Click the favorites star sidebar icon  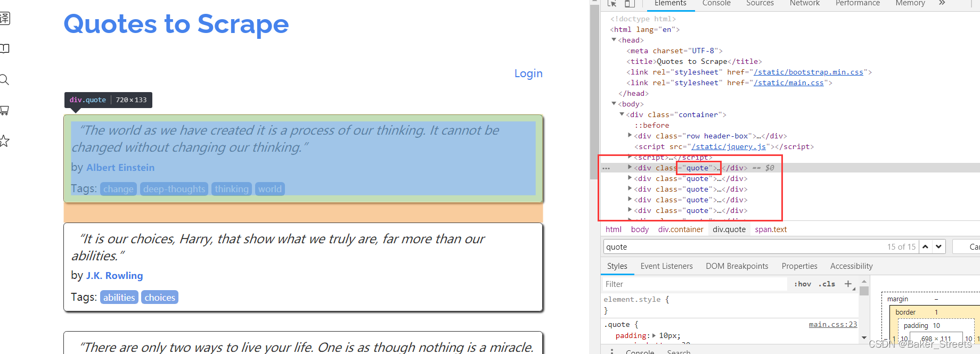tap(4, 141)
